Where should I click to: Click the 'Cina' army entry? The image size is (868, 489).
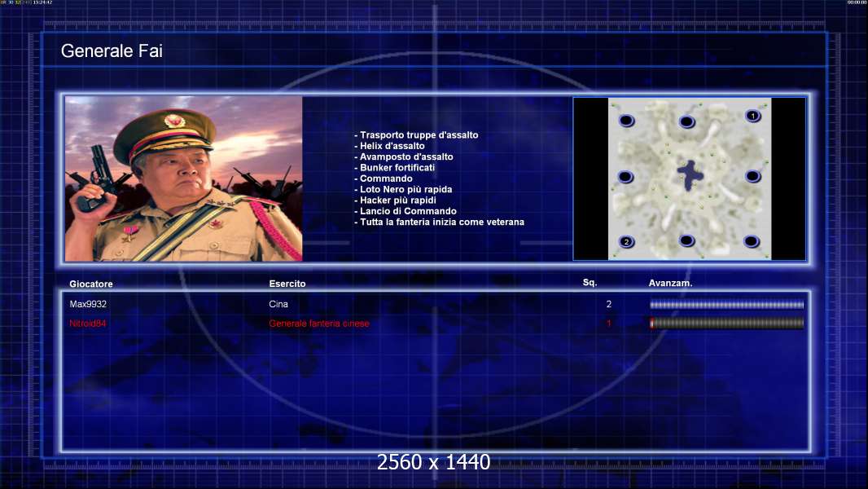click(278, 304)
